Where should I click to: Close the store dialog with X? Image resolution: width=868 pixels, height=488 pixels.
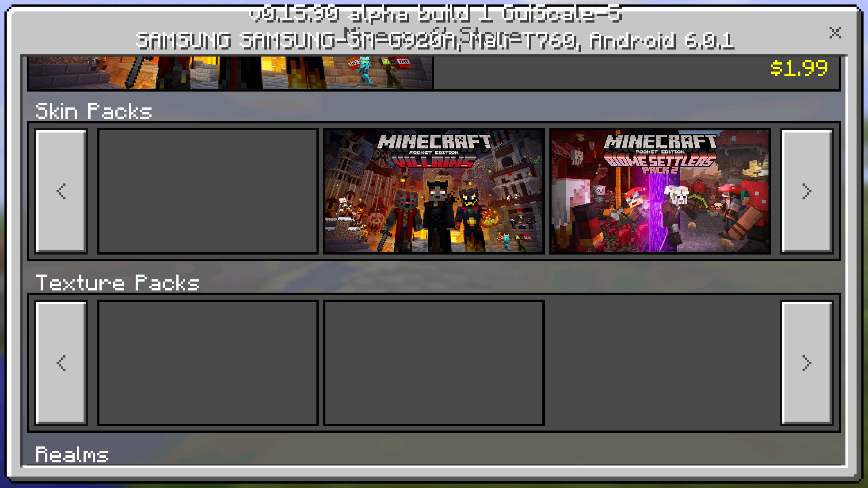(x=835, y=33)
